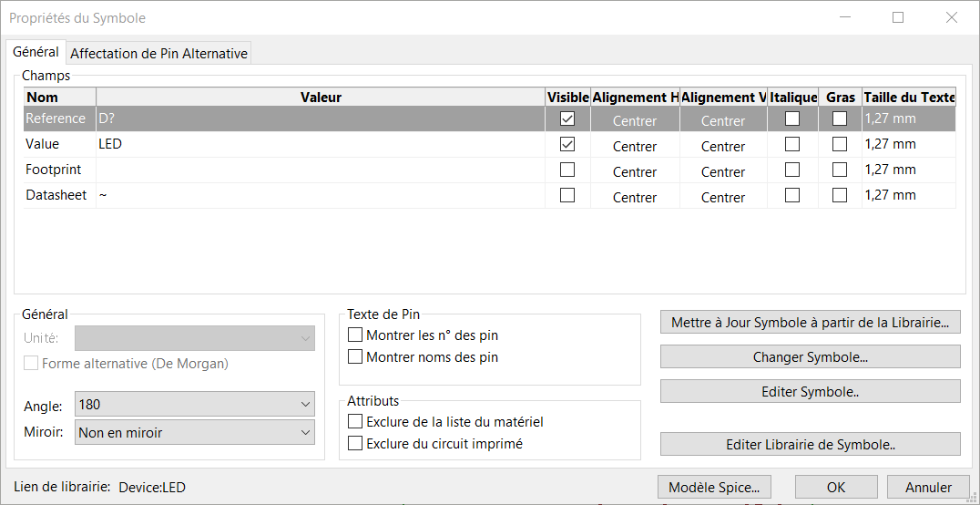This screenshot has height=505, width=980.
Task: Check Montrer noms des pin
Action: click(355, 357)
